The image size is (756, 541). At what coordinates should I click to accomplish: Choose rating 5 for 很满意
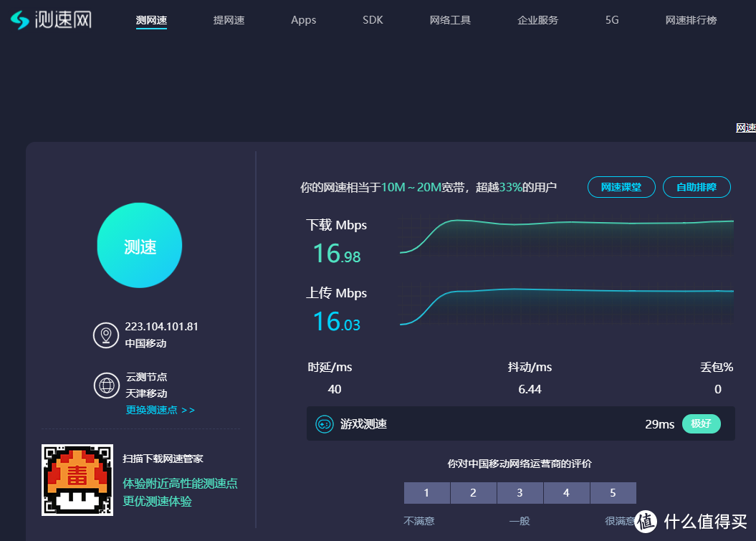pyautogui.click(x=613, y=492)
